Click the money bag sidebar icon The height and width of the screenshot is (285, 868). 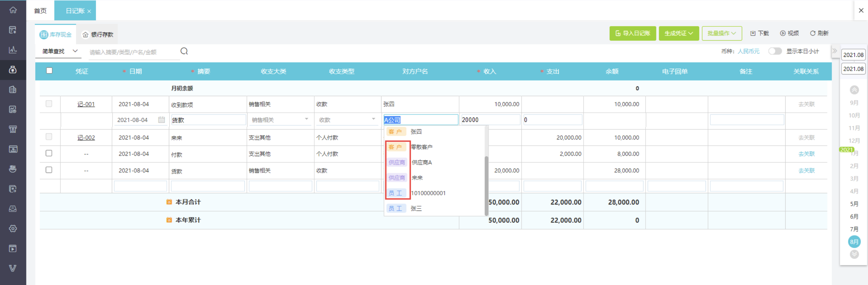click(13, 70)
